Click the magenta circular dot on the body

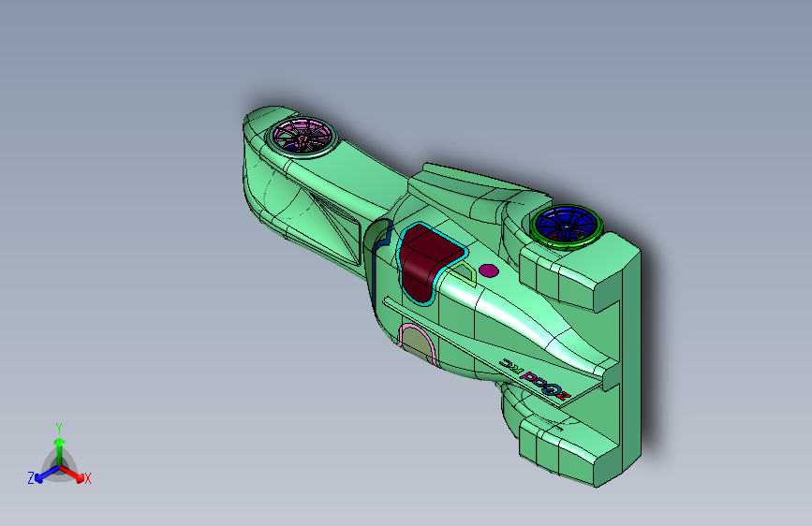point(488,270)
